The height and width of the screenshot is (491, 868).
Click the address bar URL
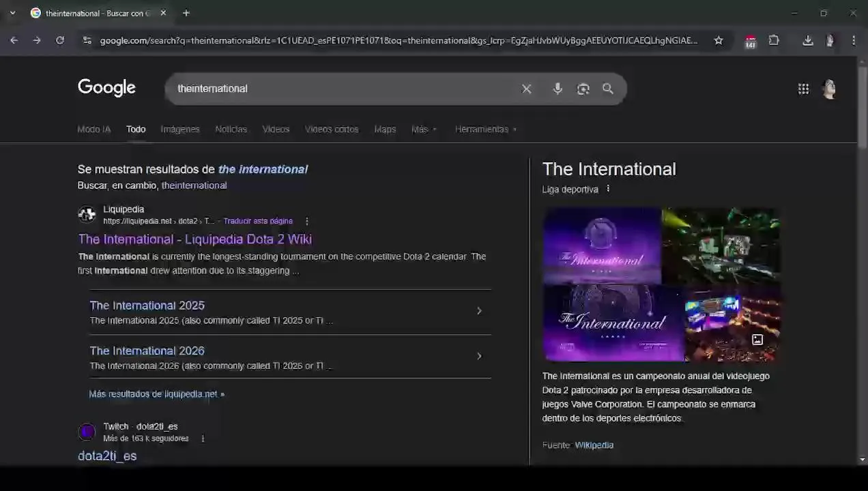click(399, 40)
